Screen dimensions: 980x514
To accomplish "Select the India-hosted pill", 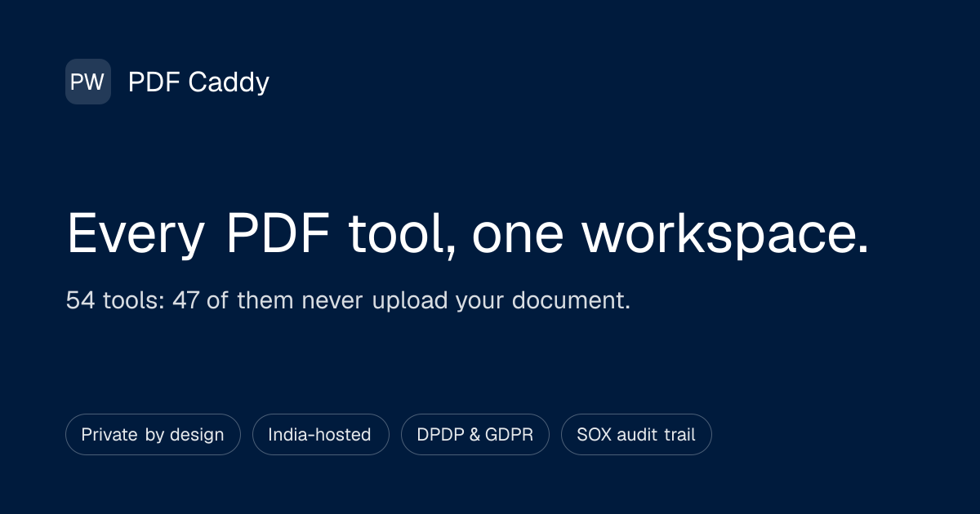I will point(321,435).
